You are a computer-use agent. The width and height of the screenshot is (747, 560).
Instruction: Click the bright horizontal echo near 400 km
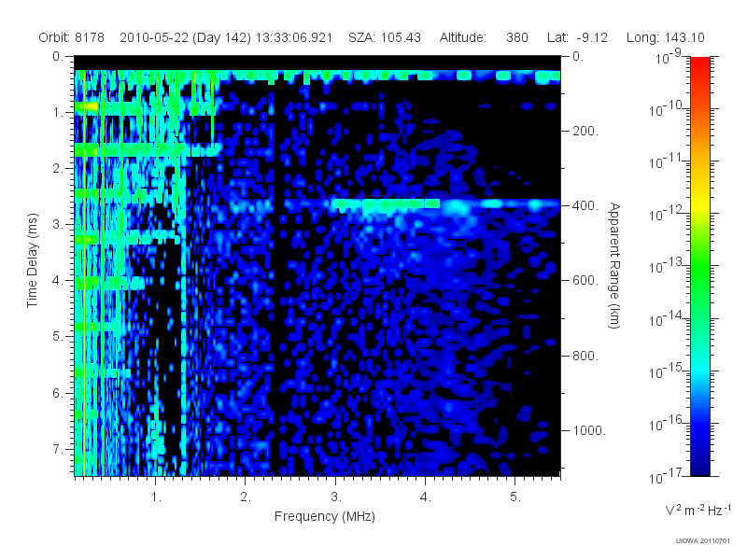tap(422, 204)
